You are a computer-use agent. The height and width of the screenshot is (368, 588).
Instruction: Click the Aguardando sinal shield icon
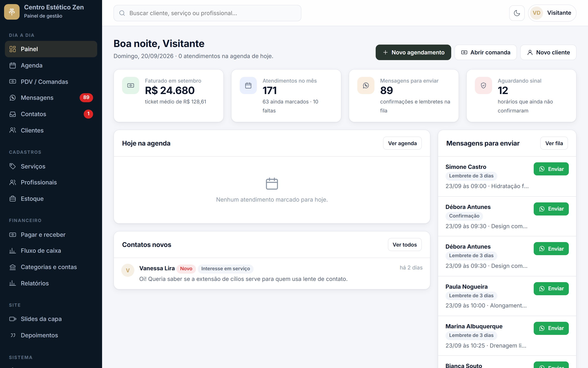click(x=483, y=85)
